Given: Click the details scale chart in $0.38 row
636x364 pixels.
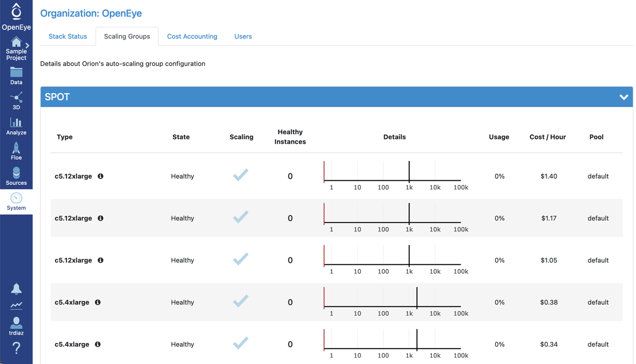Looking at the screenshot, I should [396, 302].
